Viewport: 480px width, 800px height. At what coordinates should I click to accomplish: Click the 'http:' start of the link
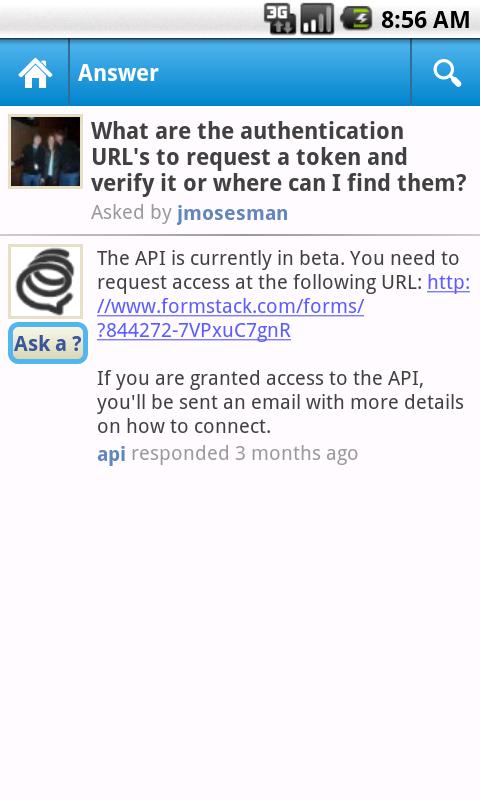(448, 282)
